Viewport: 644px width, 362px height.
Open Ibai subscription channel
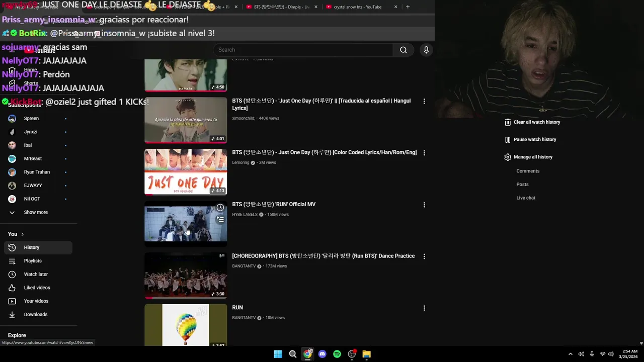click(x=38, y=145)
